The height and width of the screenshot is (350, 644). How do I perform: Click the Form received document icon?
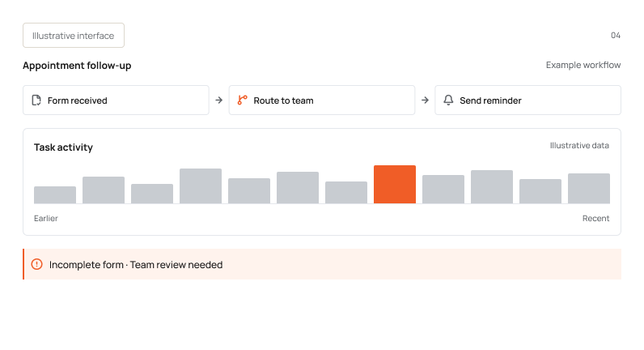[x=36, y=100]
